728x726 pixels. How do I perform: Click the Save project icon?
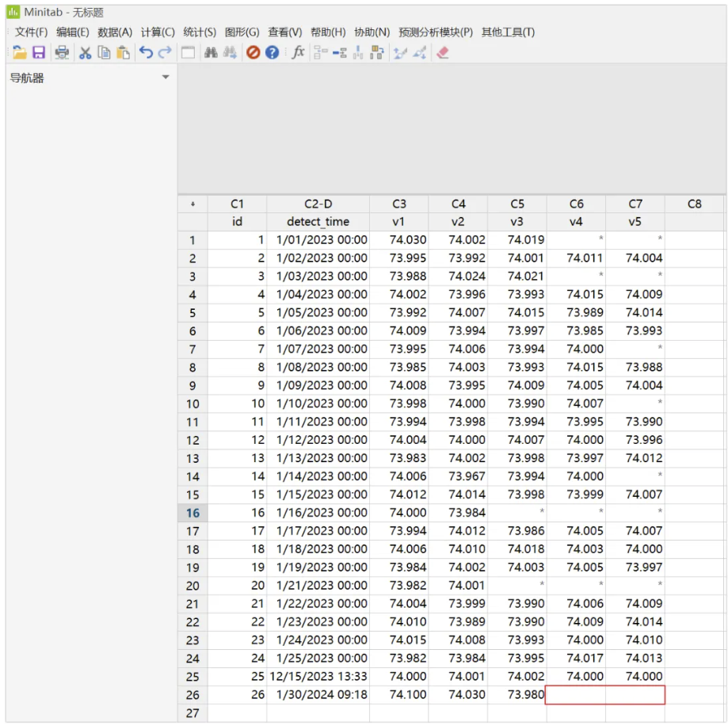[x=39, y=52]
